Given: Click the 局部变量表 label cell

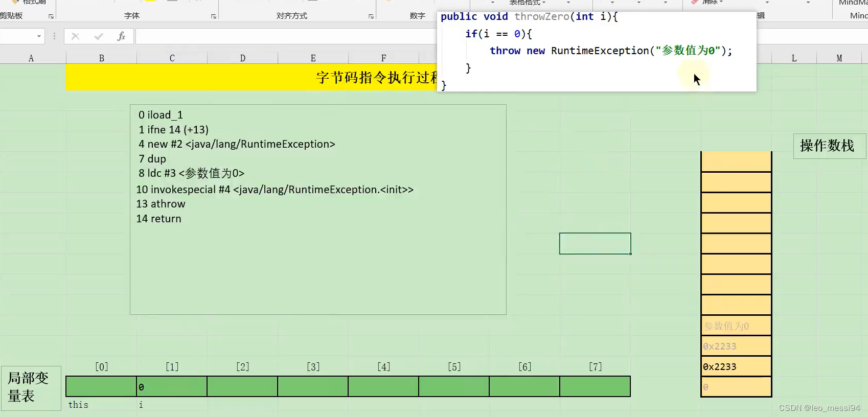Looking at the screenshot, I should pos(31,388).
